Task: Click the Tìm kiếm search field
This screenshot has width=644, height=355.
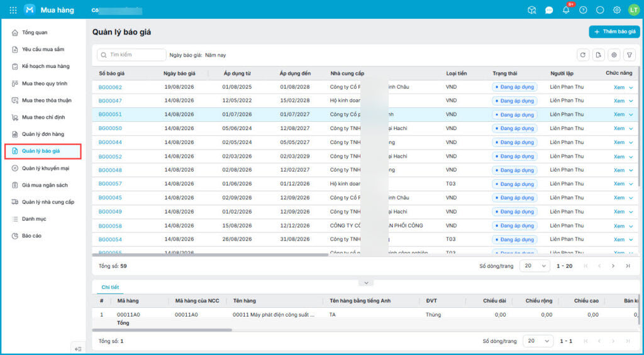Action: (x=131, y=55)
